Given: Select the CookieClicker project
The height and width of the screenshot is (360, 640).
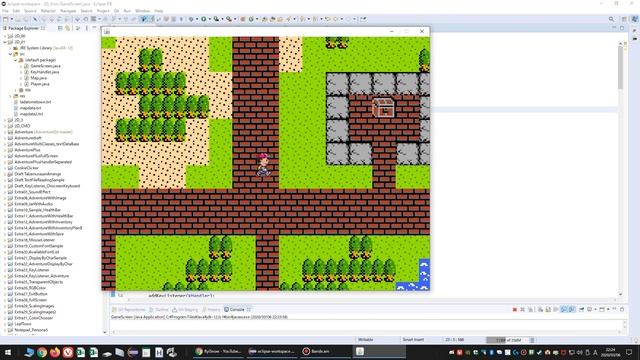Looking at the screenshot, I should [x=26, y=168].
